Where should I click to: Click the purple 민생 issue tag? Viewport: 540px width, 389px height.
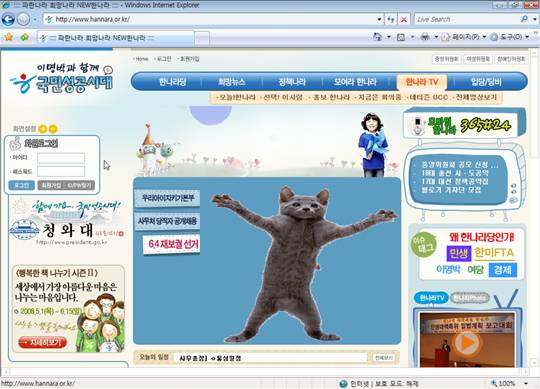pos(459,254)
